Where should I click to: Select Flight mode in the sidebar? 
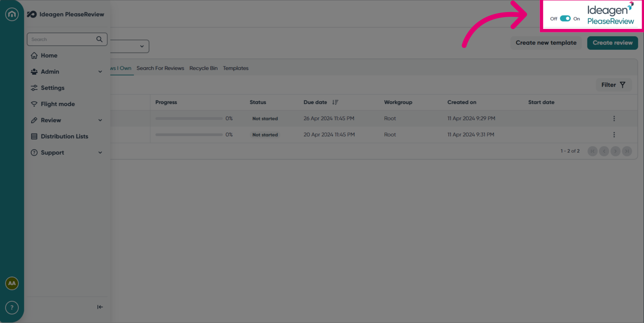[x=58, y=104]
